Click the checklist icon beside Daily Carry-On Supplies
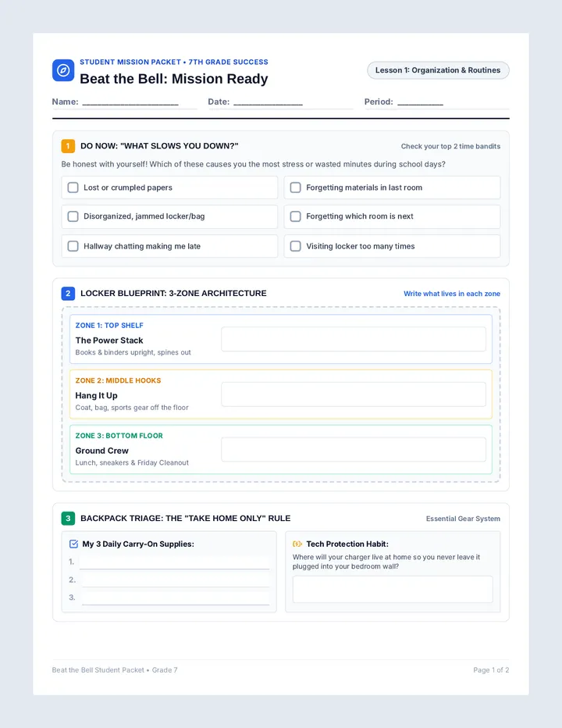 (x=73, y=544)
